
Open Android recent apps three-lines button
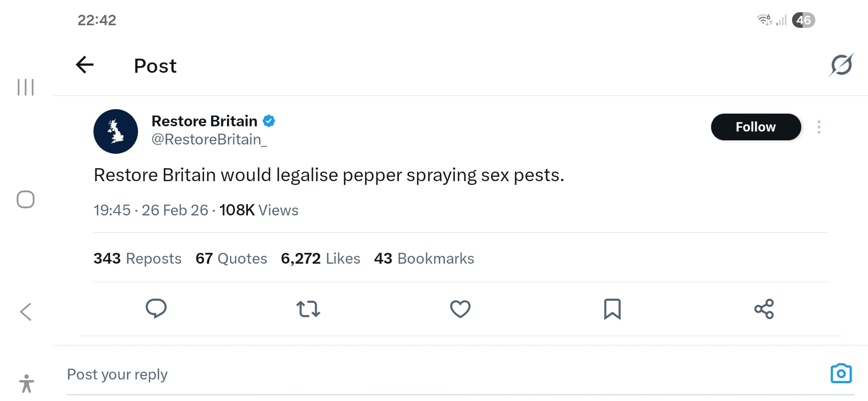click(26, 87)
